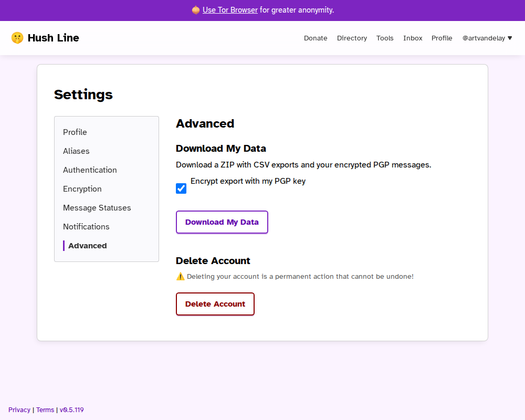Open Encryption settings
Viewport: 525px width, 420px height.
coord(82,189)
